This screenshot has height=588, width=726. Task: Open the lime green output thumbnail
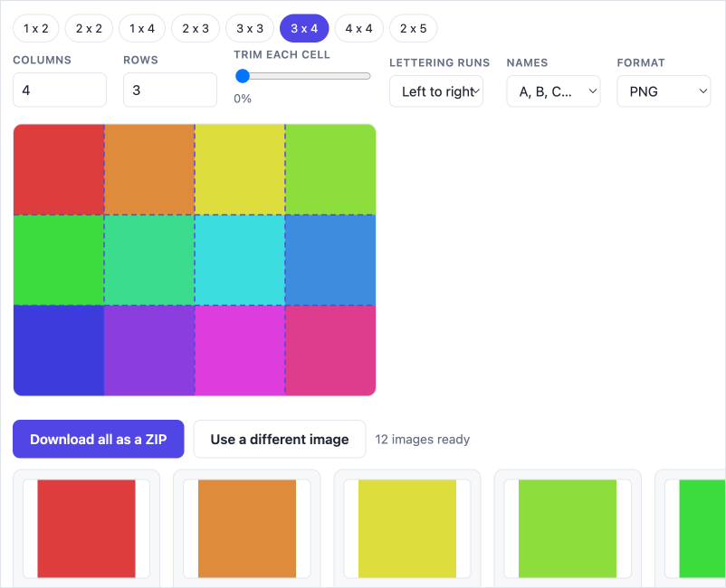(x=568, y=528)
